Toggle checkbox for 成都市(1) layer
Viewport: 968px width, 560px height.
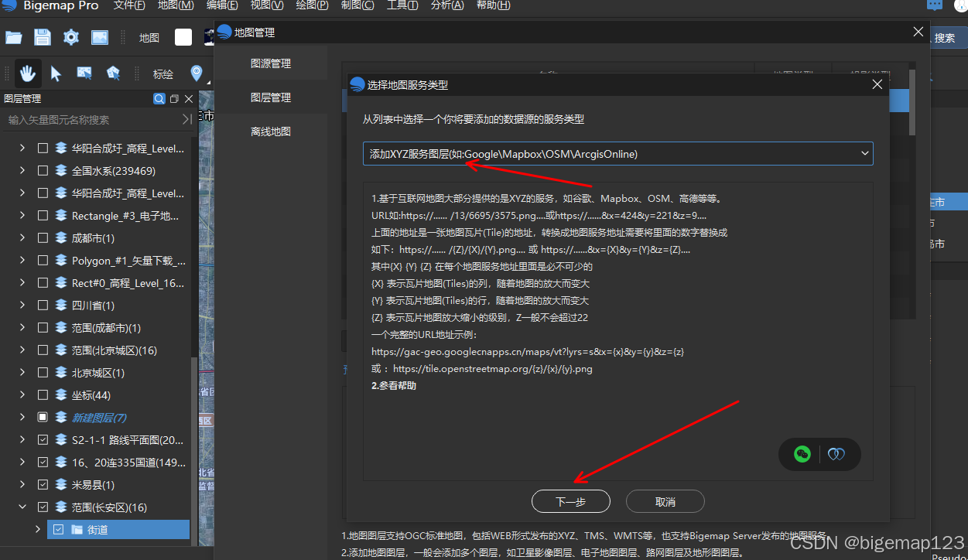point(43,238)
